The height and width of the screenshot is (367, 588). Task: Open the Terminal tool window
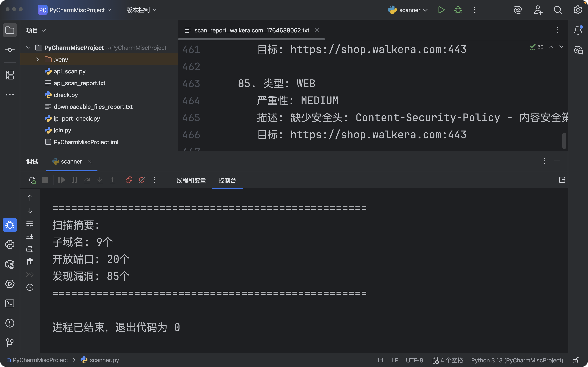click(10, 303)
